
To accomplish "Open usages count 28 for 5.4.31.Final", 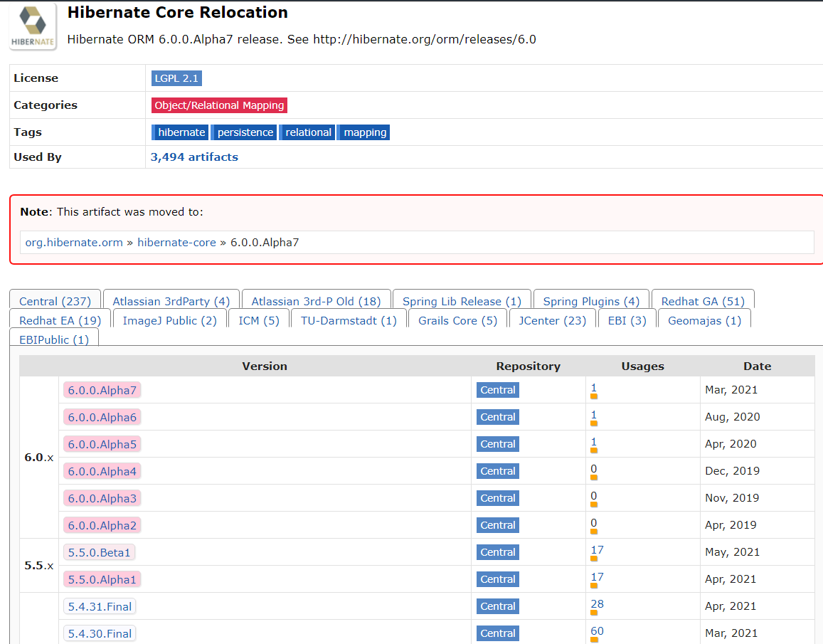I will (597, 604).
